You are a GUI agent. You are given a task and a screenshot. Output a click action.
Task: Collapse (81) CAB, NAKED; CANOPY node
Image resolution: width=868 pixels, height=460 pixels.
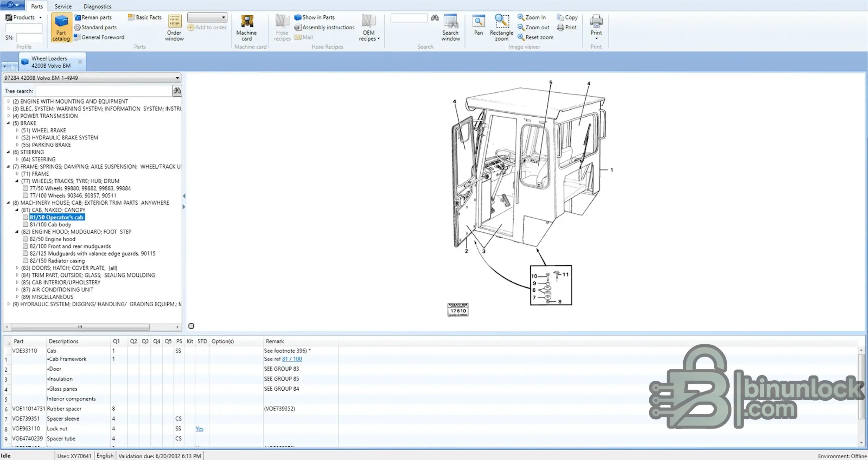click(x=17, y=210)
